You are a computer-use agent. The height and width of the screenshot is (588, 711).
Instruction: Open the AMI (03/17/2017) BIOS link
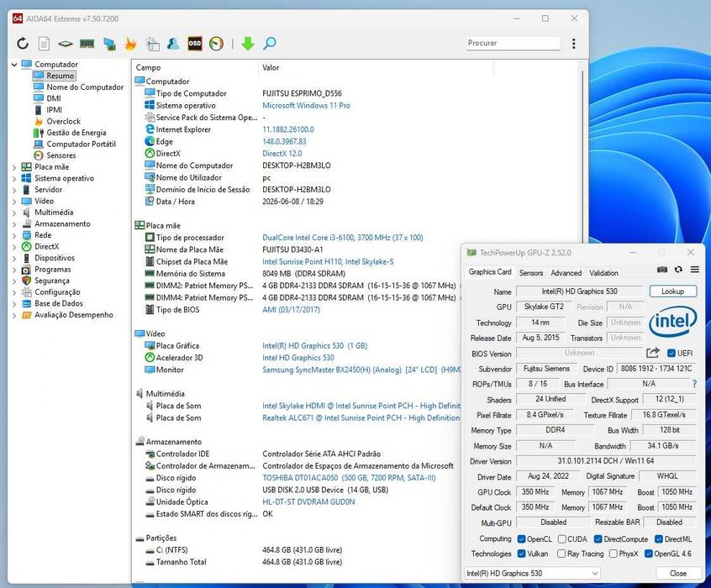coord(291,310)
